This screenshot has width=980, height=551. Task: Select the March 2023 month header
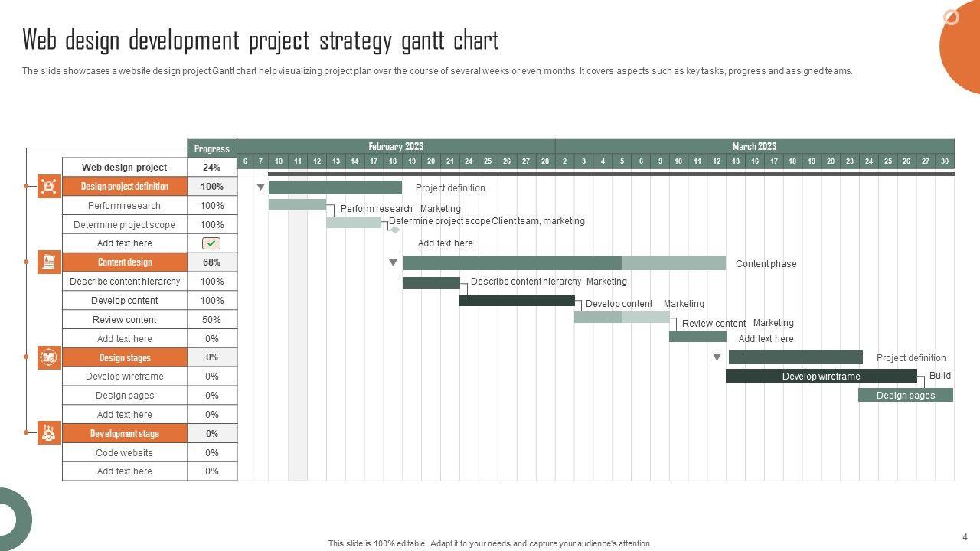(754, 146)
